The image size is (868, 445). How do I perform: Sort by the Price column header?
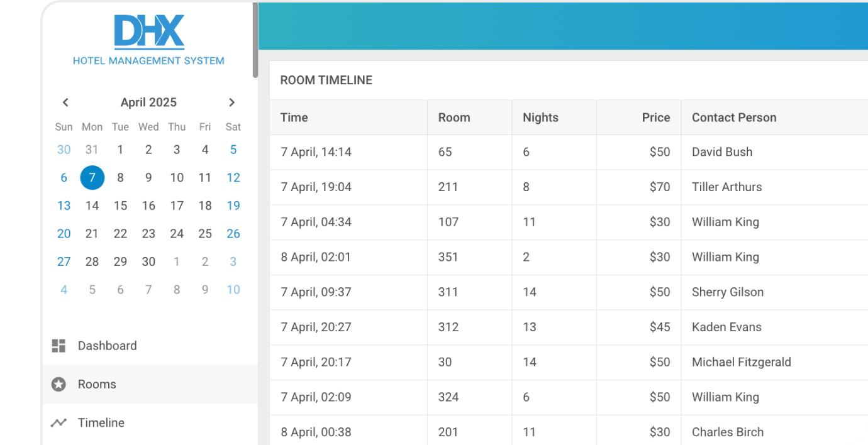(x=638, y=118)
